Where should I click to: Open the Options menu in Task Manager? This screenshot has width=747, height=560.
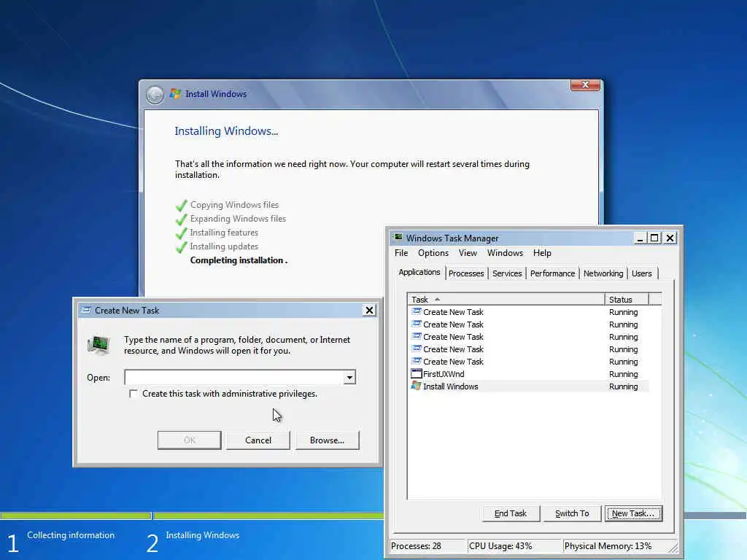433,253
